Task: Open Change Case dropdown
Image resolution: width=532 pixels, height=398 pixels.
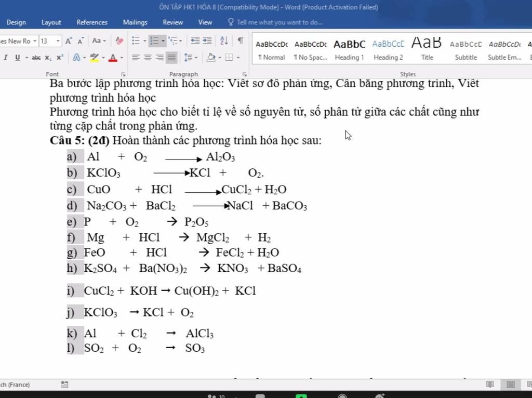Action: tap(99, 41)
